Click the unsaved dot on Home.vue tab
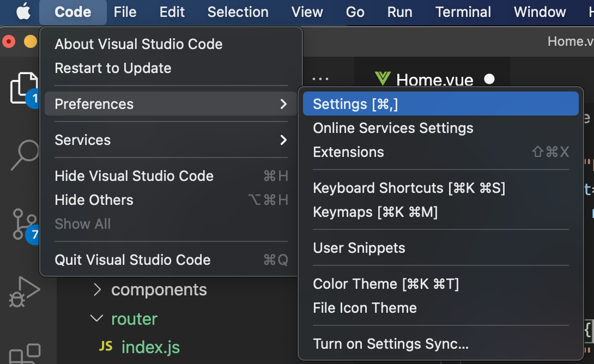Screen dimensions: 594x364 pyautogui.click(x=489, y=79)
